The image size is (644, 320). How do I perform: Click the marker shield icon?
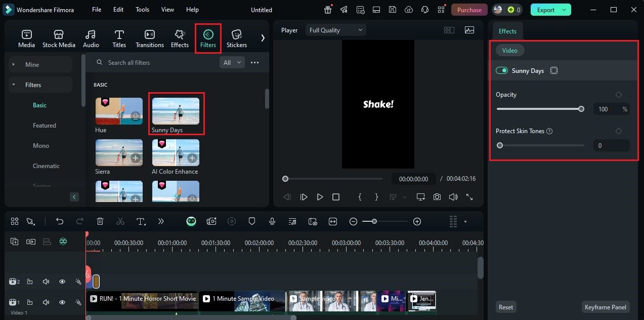pyautogui.click(x=252, y=221)
